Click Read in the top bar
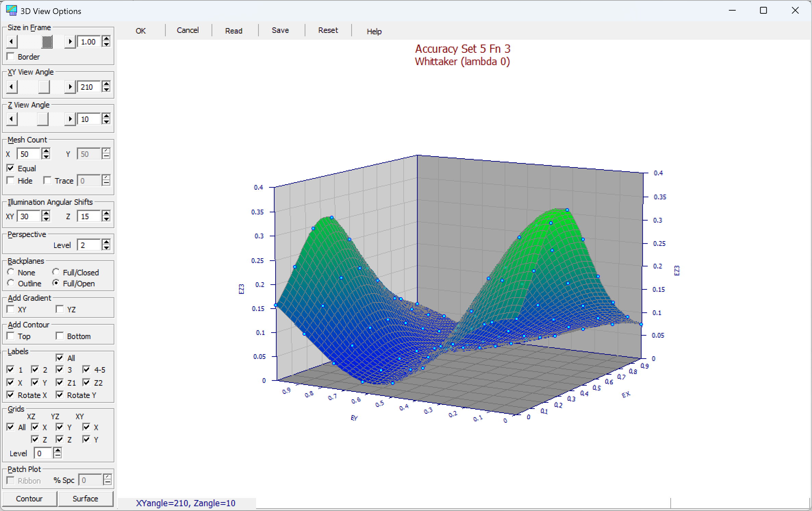This screenshot has width=812, height=511. [234, 31]
